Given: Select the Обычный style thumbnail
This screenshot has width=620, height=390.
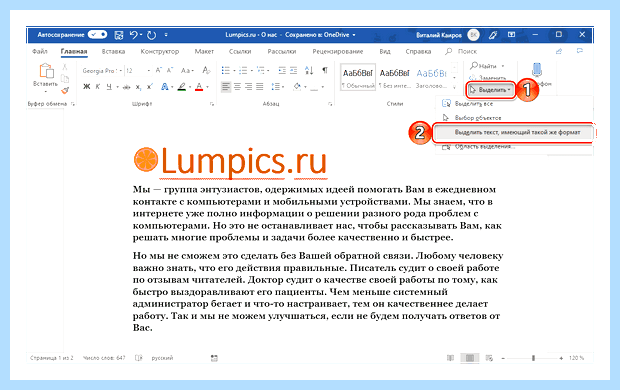Looking at the screenshot, I should [358, 77].
